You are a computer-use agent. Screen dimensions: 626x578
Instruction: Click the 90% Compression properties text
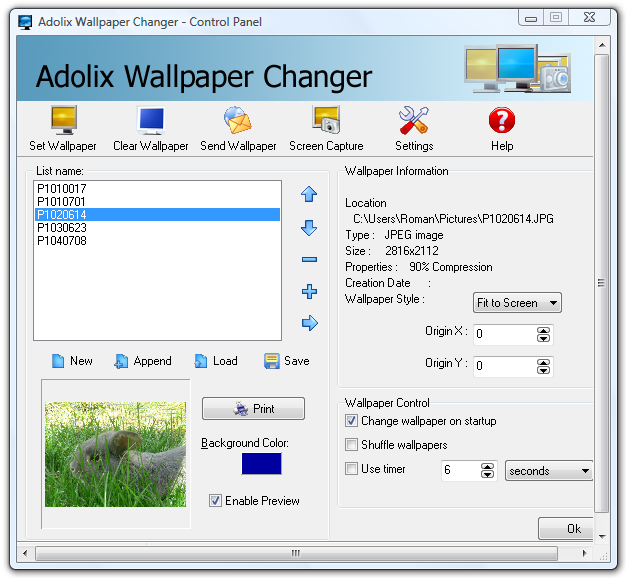pyautogui.click(x=450, y=267)
